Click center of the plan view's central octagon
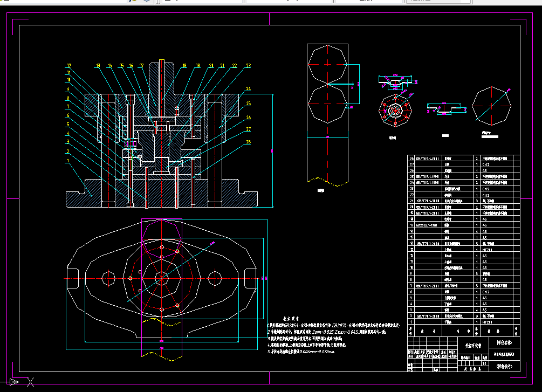This screenshot has width=542, height=392. (x=161, y=278)
